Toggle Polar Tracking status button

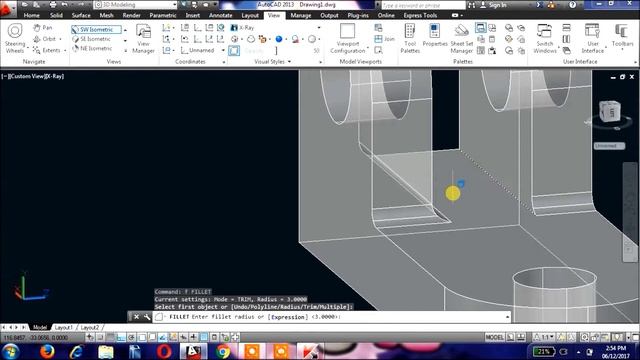pyautogui.click(x=131, y=337)
